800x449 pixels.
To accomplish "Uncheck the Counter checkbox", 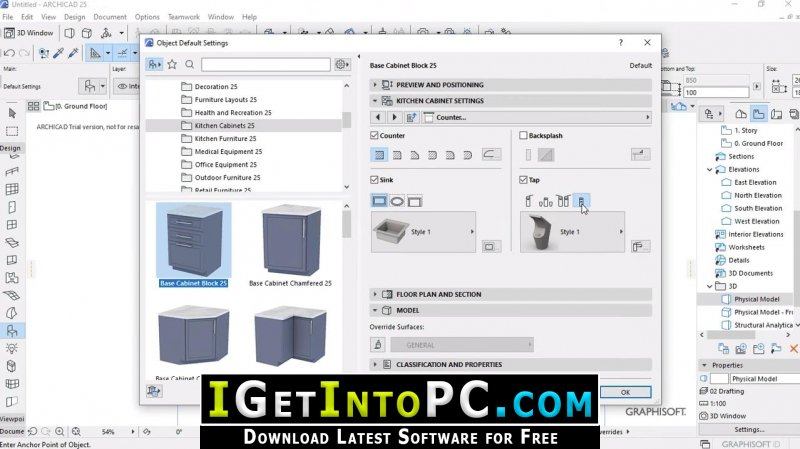I will [x=374, y=135].
